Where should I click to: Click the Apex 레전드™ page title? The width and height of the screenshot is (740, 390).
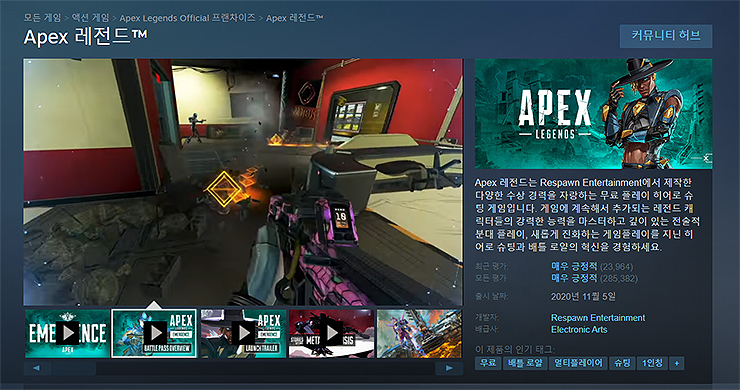tap(85, 37)
